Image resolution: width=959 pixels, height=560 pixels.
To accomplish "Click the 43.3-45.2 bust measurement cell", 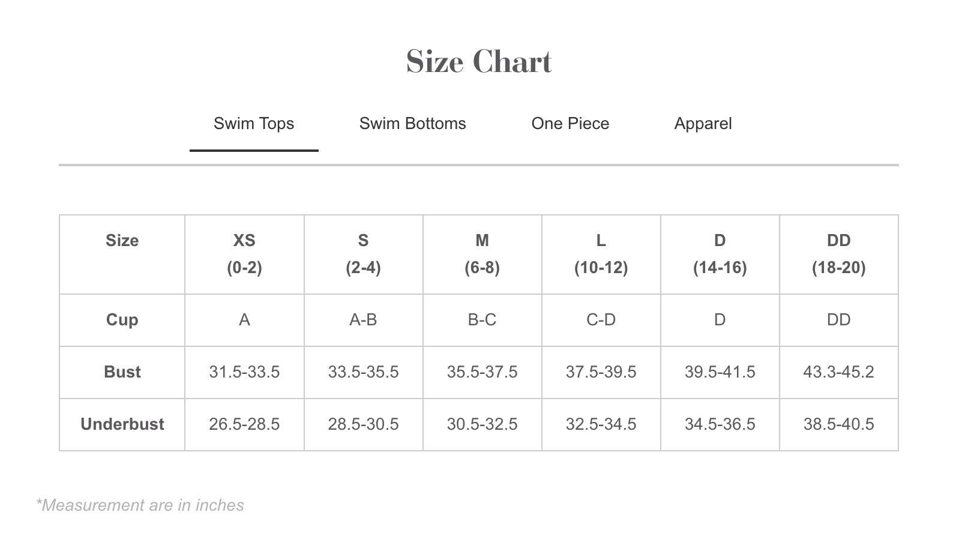I will [838, 372].
